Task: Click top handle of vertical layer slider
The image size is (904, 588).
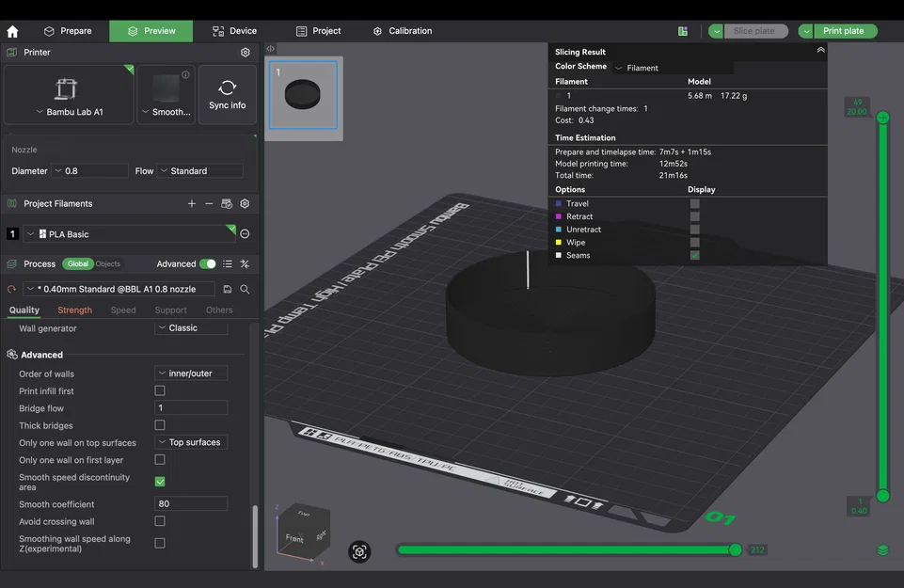Action: click(882, 119)
